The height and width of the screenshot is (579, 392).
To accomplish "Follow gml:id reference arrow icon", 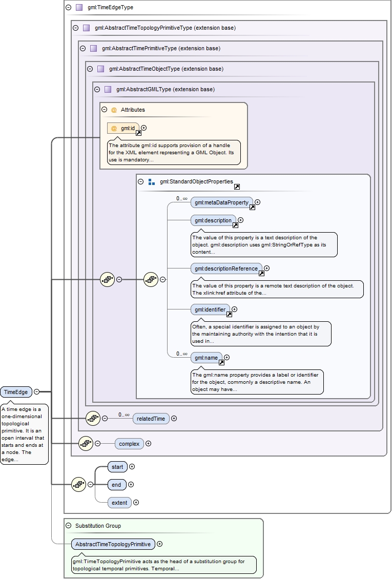I will coord(138,133).
